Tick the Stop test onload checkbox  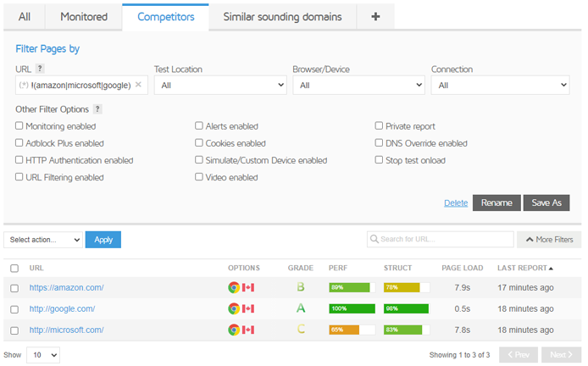pos(379,160)
